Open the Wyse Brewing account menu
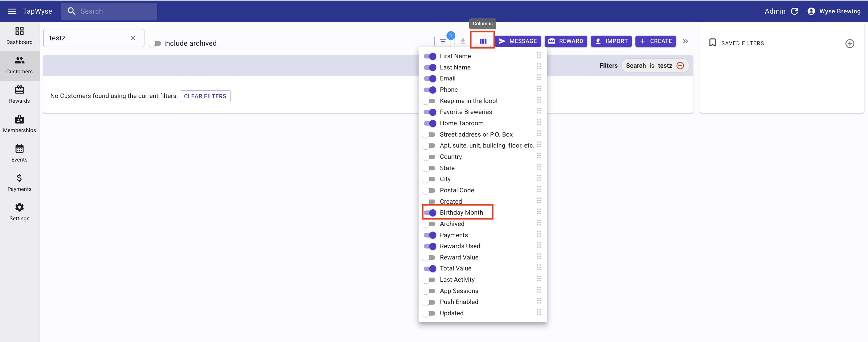This screenshot has width=868, height=342. coord(834,11)
